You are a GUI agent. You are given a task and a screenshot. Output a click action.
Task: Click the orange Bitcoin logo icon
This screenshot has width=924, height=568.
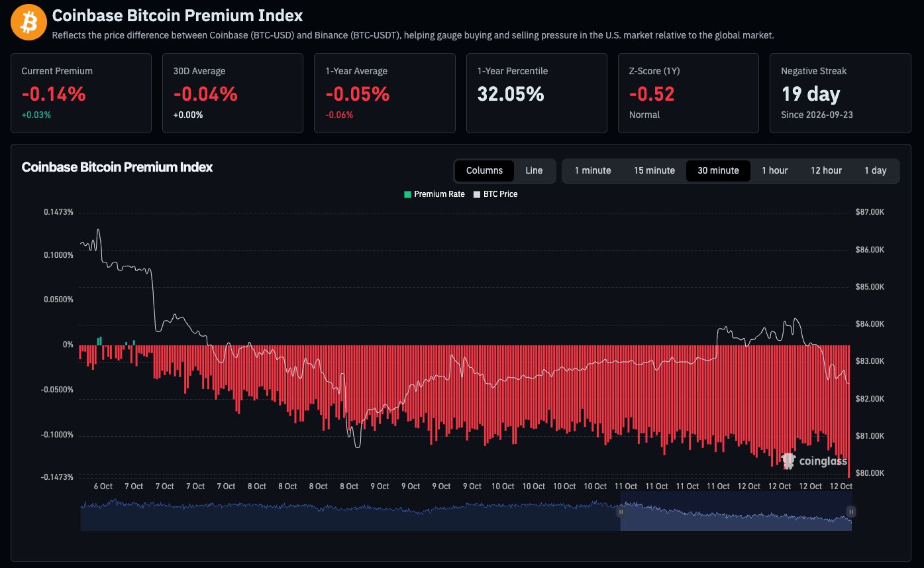pyautogui.click(x=28, y=23)
